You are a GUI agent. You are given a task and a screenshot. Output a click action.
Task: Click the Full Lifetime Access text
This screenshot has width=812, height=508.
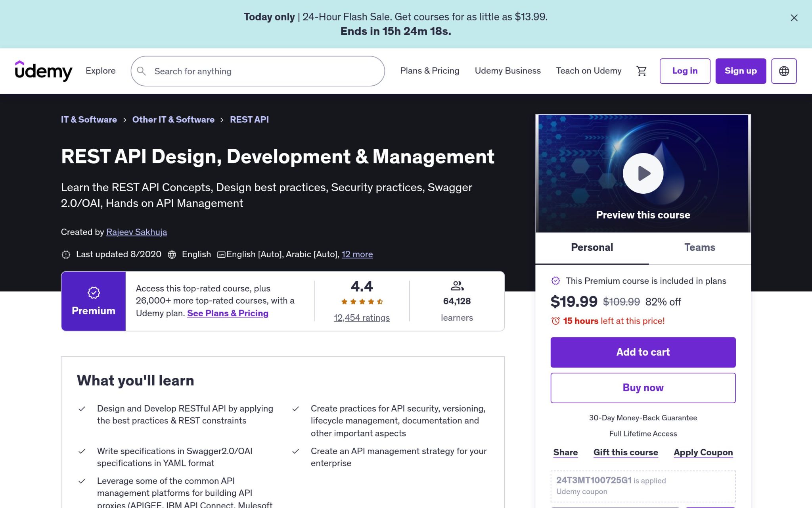[643, 434]
